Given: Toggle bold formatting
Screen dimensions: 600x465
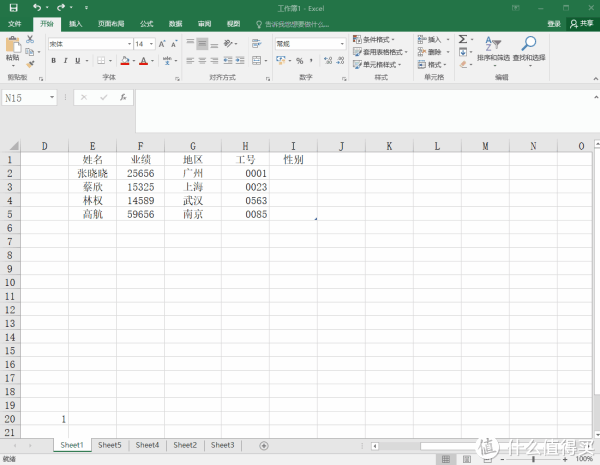Looking at the screenshot, I should [x=54, y=61].
